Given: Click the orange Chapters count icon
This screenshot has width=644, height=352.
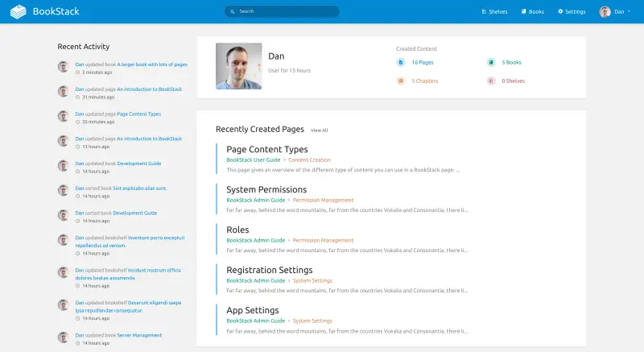Looking at the screenshot, I should pyautogui.click(x=401, y=81).
